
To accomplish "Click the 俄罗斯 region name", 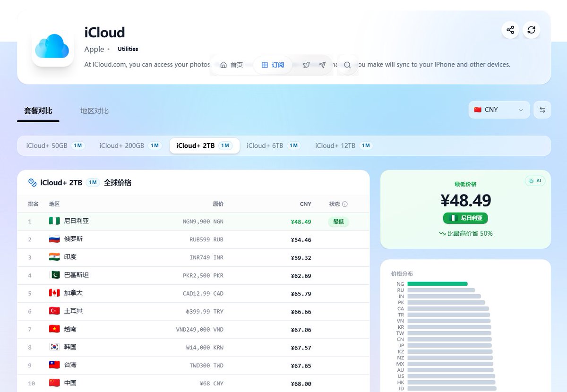I will coord(73,239).
